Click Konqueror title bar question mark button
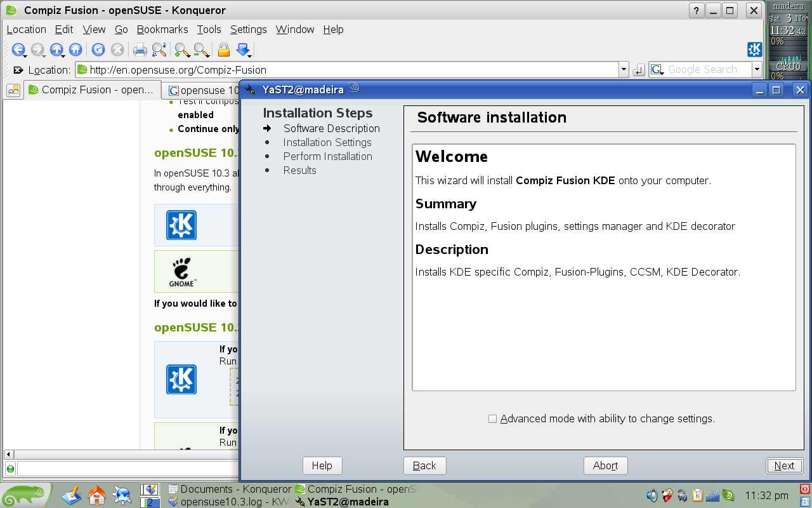The image size is (812, 508). tap(697, 10)
